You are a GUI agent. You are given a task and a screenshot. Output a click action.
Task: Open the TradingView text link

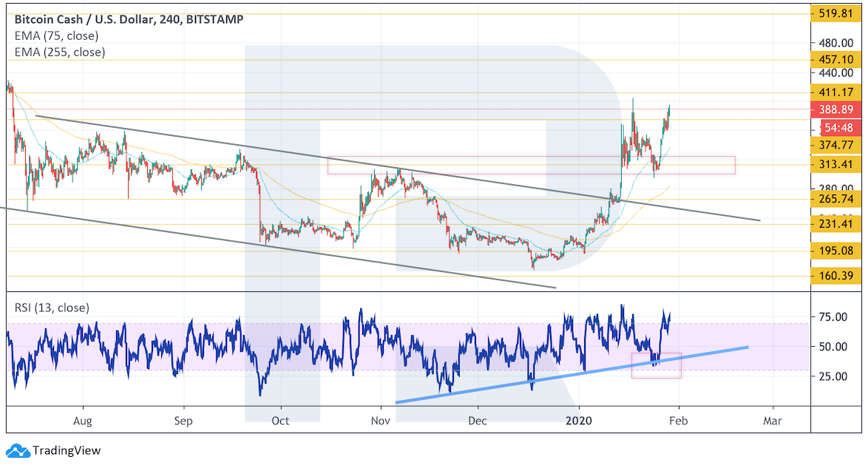coord(65,450)
